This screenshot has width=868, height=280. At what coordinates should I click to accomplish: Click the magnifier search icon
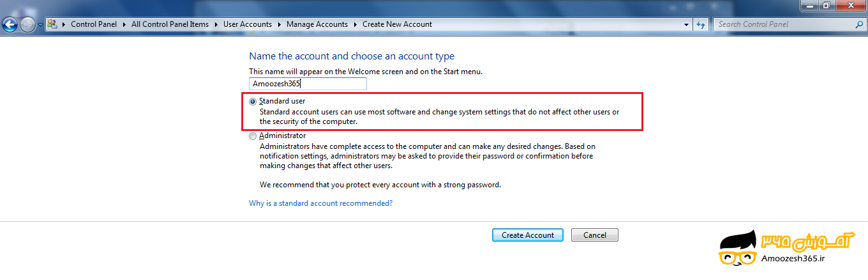(x=859, y=24)
